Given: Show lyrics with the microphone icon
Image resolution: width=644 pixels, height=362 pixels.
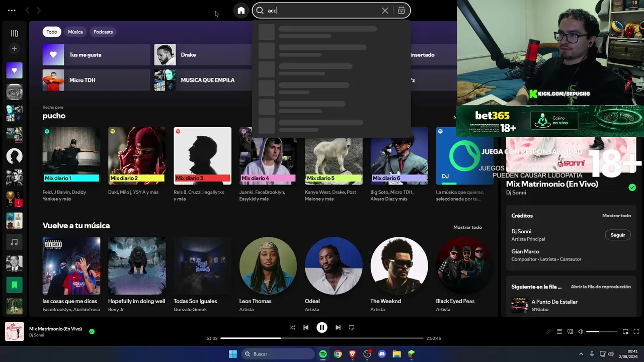Looking at the screenshot, I should pos(549,331).
